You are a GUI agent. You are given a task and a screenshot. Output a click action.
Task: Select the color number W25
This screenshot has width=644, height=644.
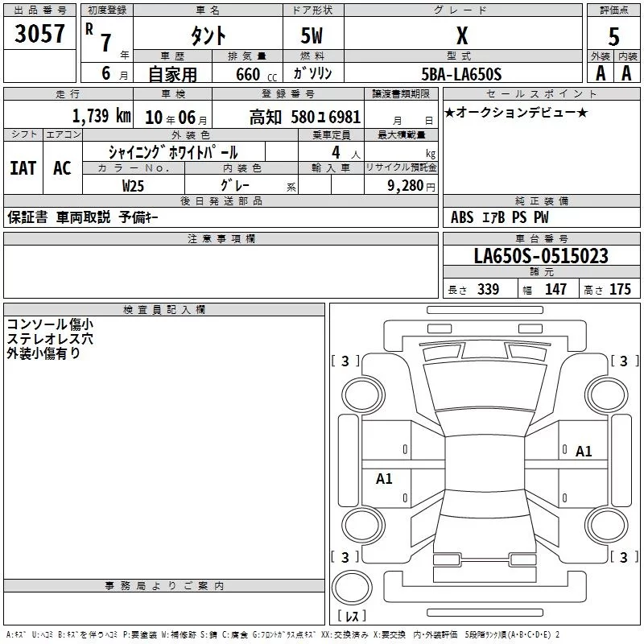point(133,185)
